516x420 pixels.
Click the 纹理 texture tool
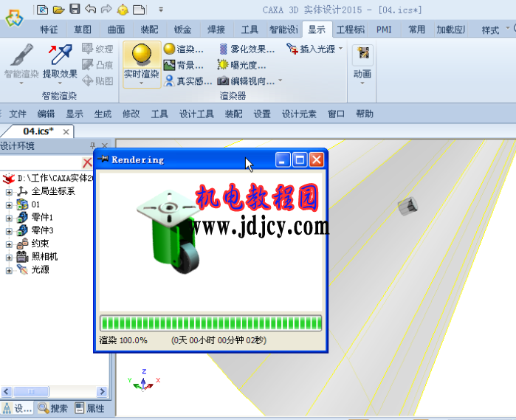point(97,49)
